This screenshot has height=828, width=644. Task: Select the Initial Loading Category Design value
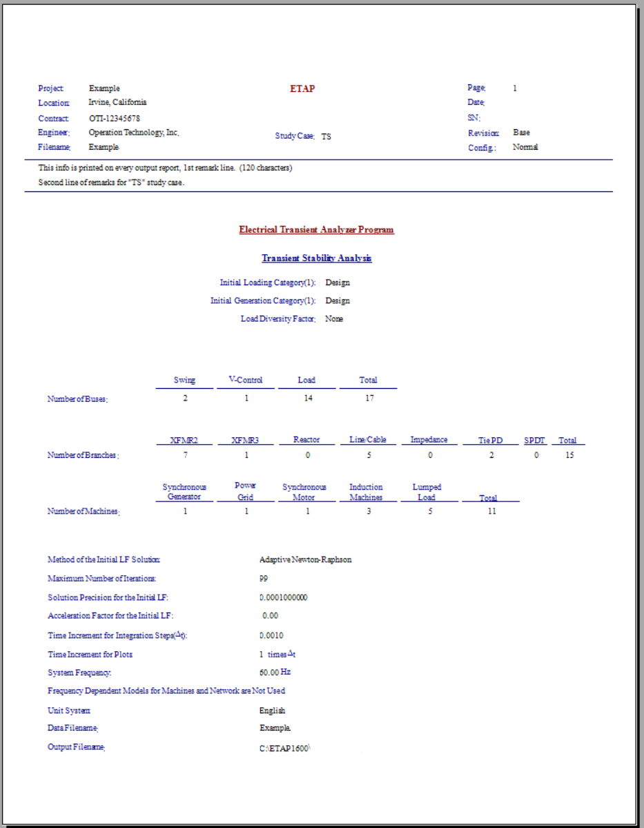click(x=338, y=282)
